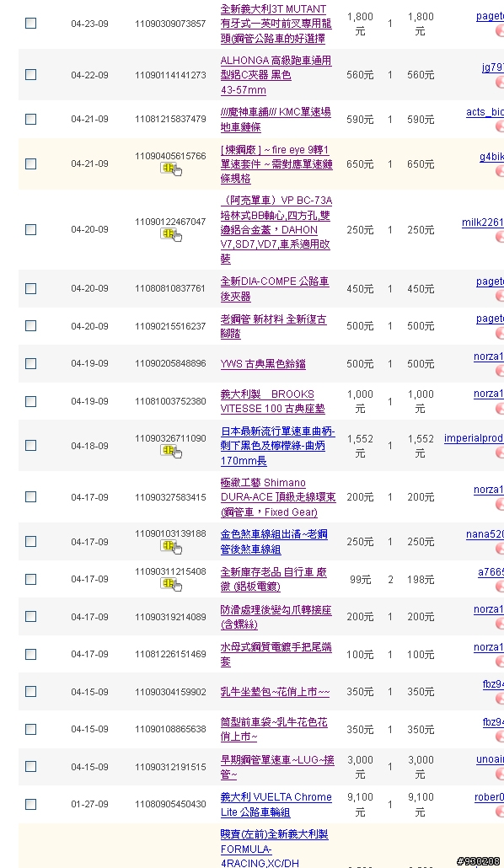This screenshot has height=868, width=504.
Task: Click payment card icon under order 11090326711090
Action: click(170, 451)
